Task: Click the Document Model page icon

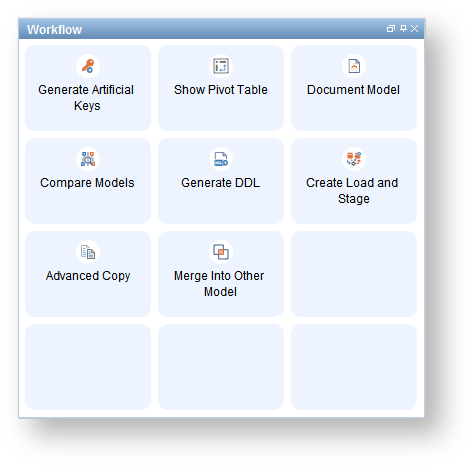Action: [x=354, y=66]
